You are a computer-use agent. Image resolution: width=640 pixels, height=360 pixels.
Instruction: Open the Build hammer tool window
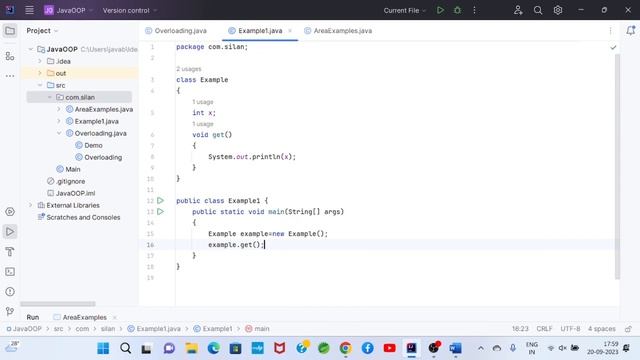pyautogui.click(x=10, y=251)
